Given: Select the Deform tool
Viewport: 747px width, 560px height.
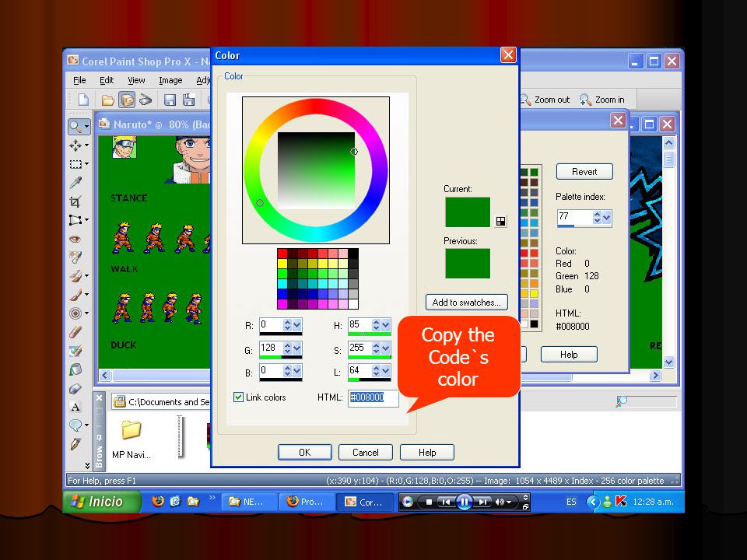Looking at the screenshot, I should [x=75, y=220].
